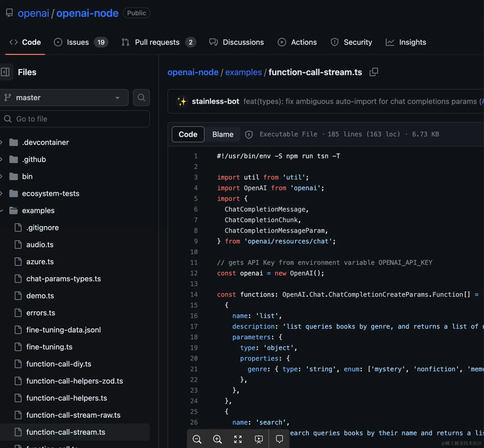Viewport: 484px width, 448px height.
Task: Open the Pull requests tab
Action: 159,42
